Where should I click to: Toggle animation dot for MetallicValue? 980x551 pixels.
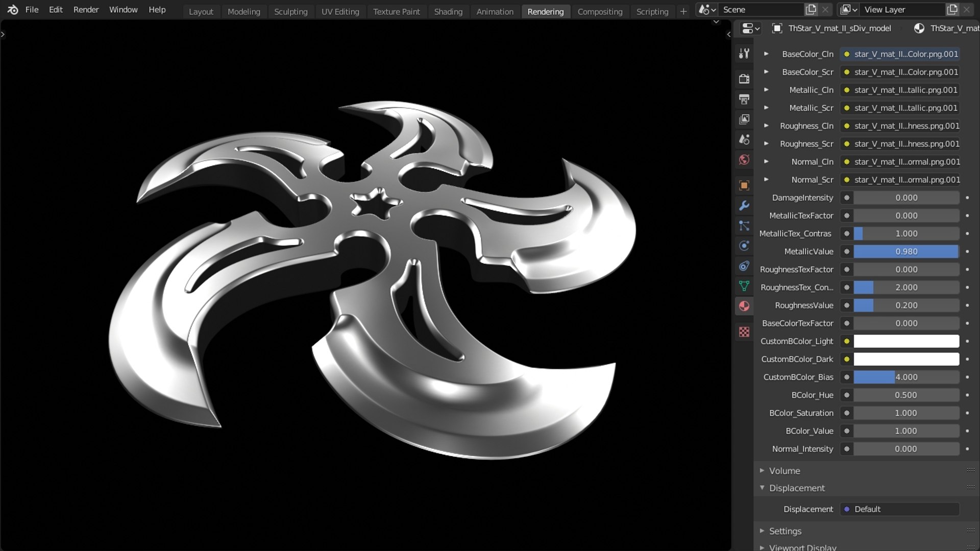point(967,251)
